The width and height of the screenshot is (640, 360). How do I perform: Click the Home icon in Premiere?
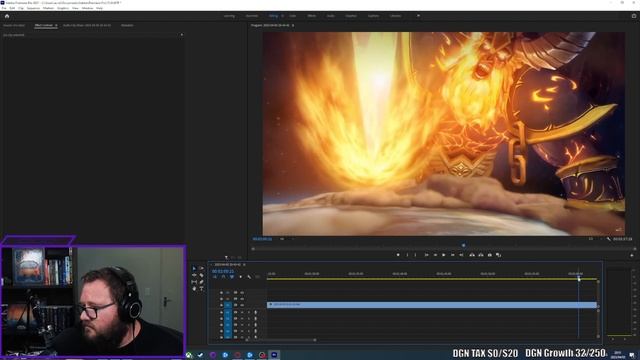click(7, 16)
